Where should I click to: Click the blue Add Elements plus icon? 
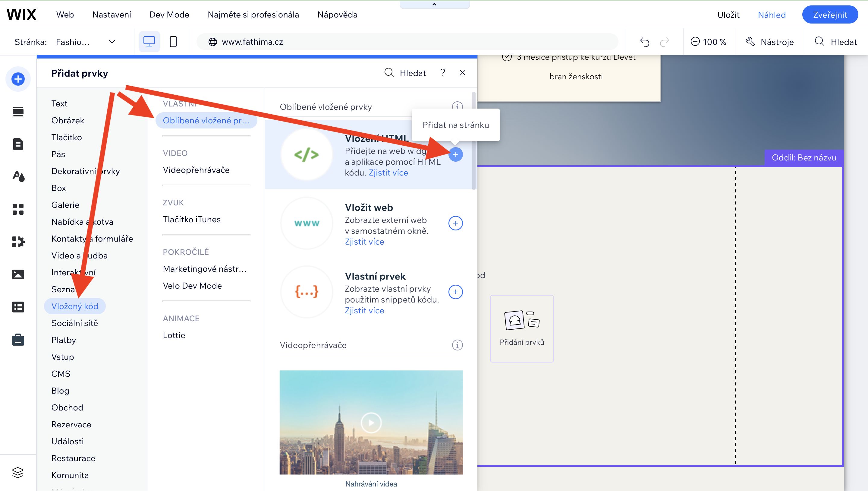(18, 79)
